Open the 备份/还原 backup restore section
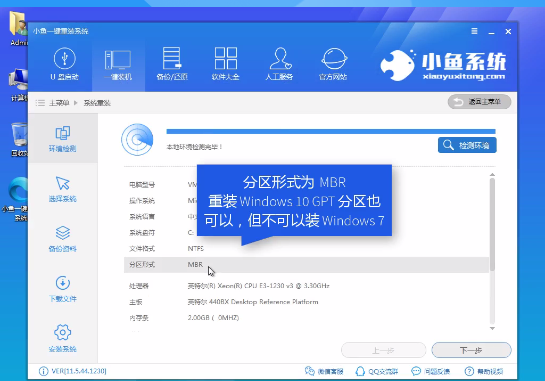The image size is (545, 381). coord(172,64)
